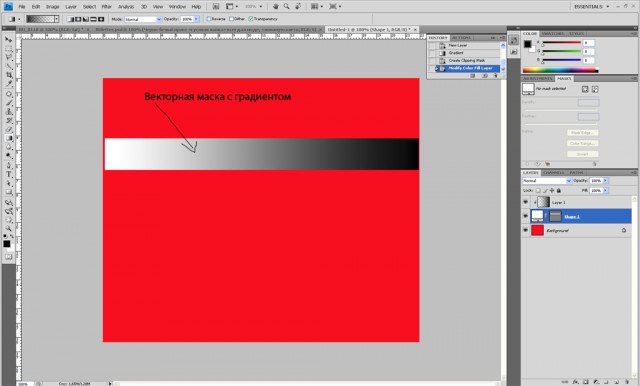
Task: Select the Eraser tool
Action: click(8, 129)
